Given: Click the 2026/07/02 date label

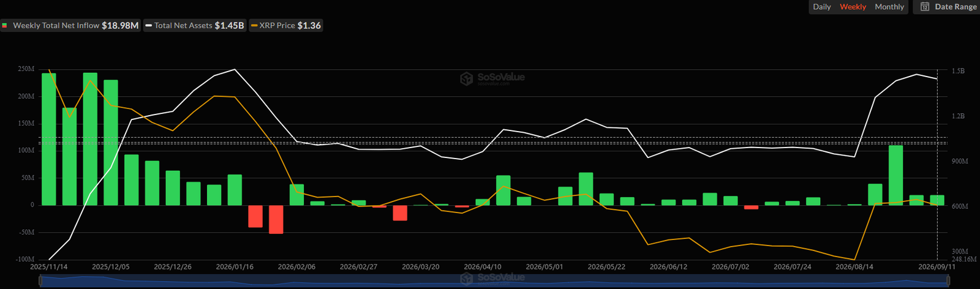Looking at the screenshot, I should pos(730,267).
